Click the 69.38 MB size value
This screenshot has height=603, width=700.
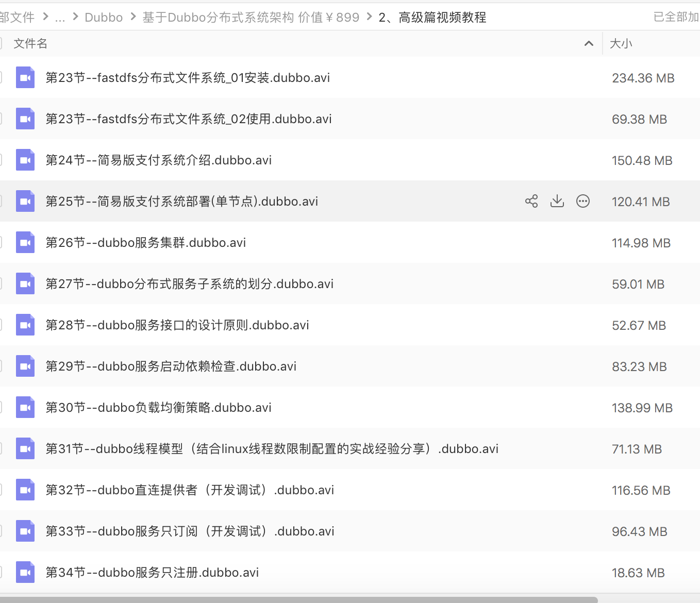(x=639, y=119)
